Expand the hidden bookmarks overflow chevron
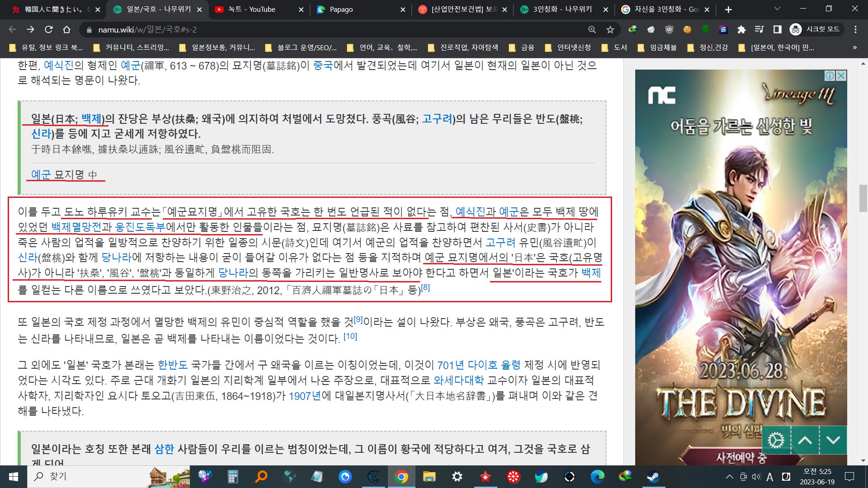The height and width of the screenshot is (488, 868). 854,47
